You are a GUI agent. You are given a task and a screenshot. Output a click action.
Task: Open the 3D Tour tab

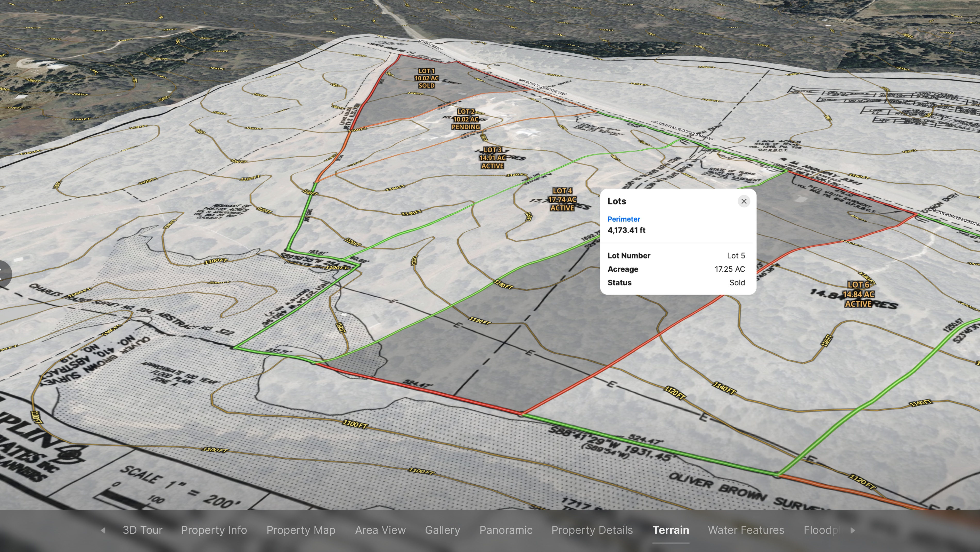tap(142, 530)
